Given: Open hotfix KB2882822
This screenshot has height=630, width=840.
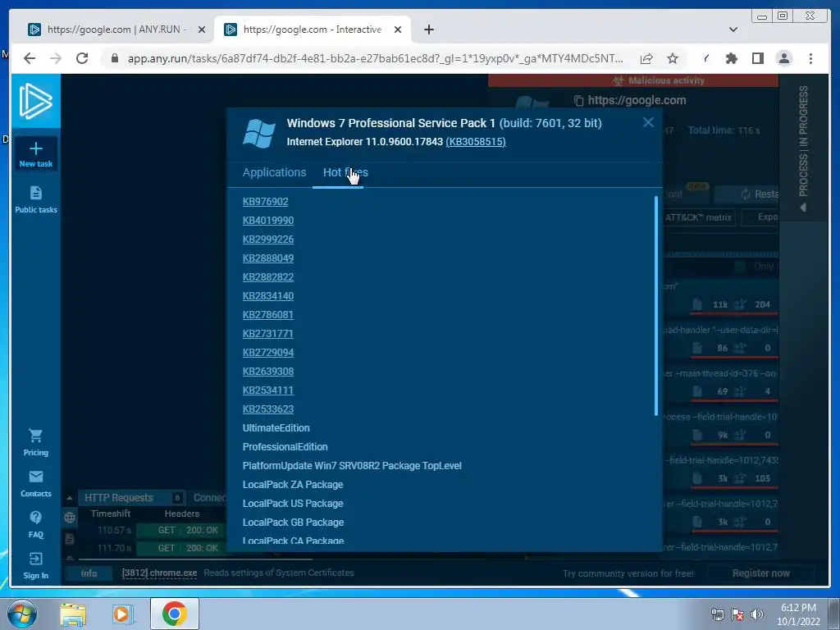Looking at the screenshot, I should point(268,277).
